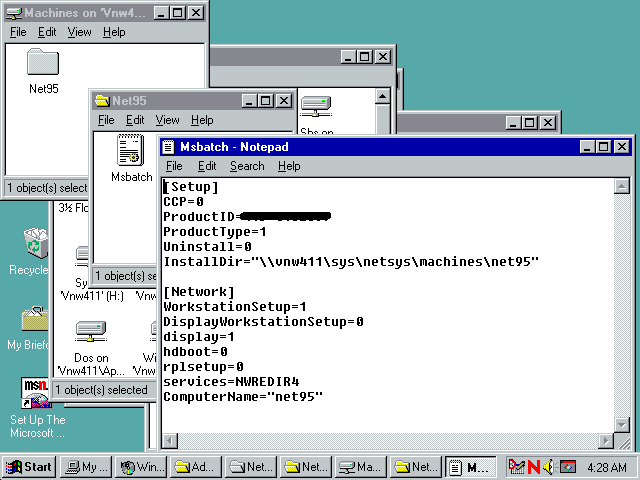Open the Help menu in Net95 window
This screenshot has height=480, width=640.
(x=202, y=120)
